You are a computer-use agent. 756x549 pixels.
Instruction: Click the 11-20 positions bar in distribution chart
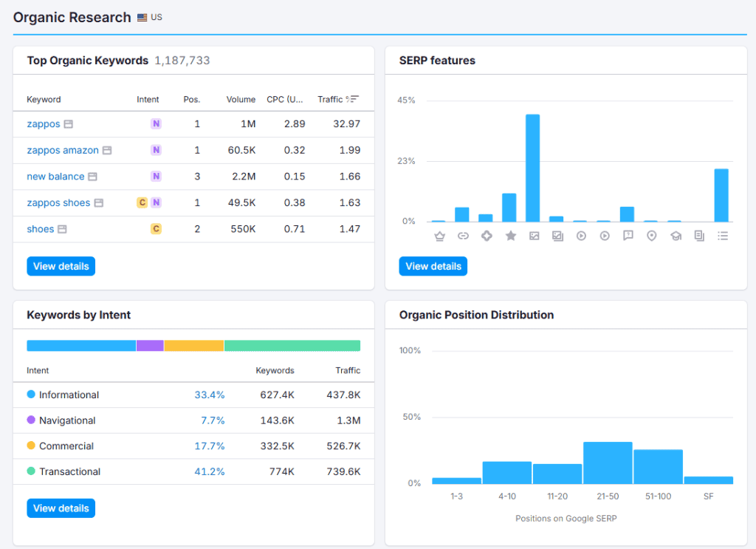tap(557, 474)
